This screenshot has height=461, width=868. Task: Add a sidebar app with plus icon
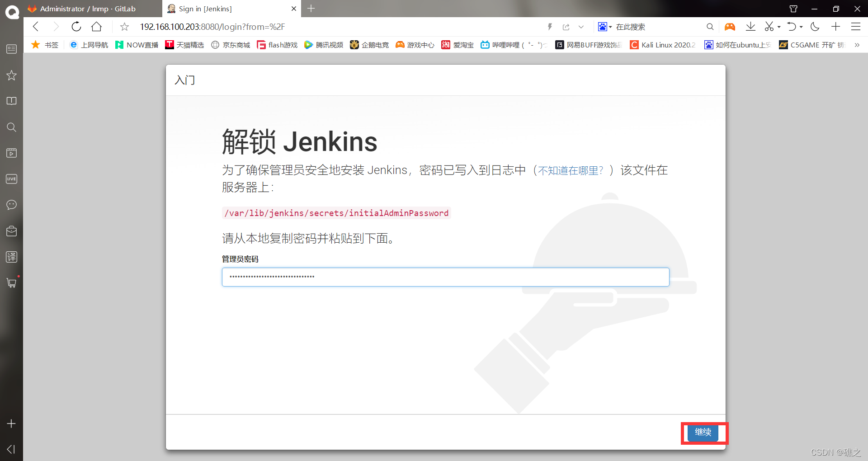coord(12,423)
